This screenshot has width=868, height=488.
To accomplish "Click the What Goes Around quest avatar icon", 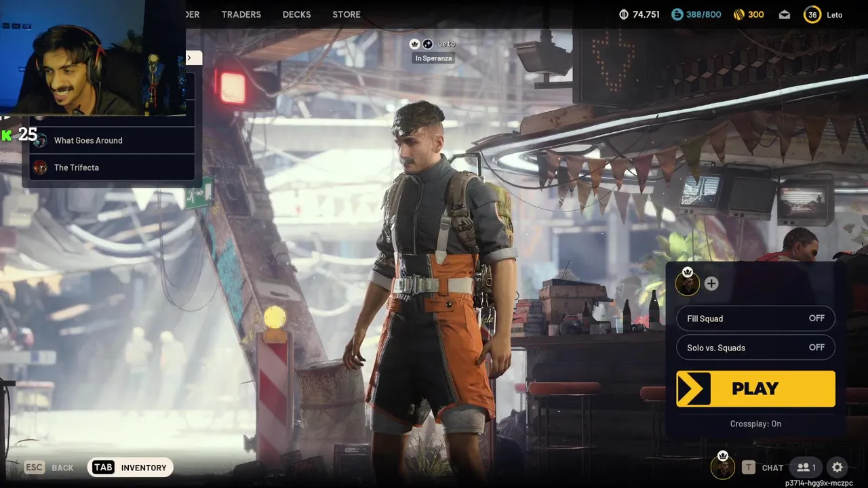I will [x=40, y=140].
